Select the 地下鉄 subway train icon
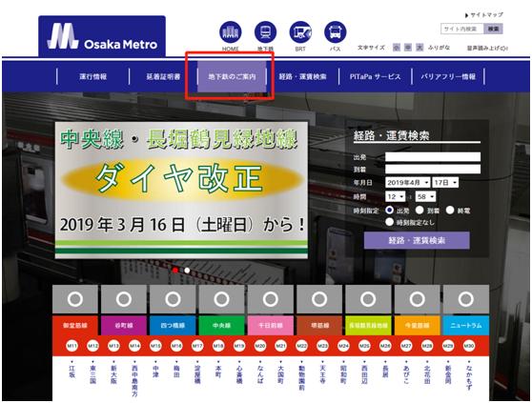Screen dimensions: 532x403 265,32
